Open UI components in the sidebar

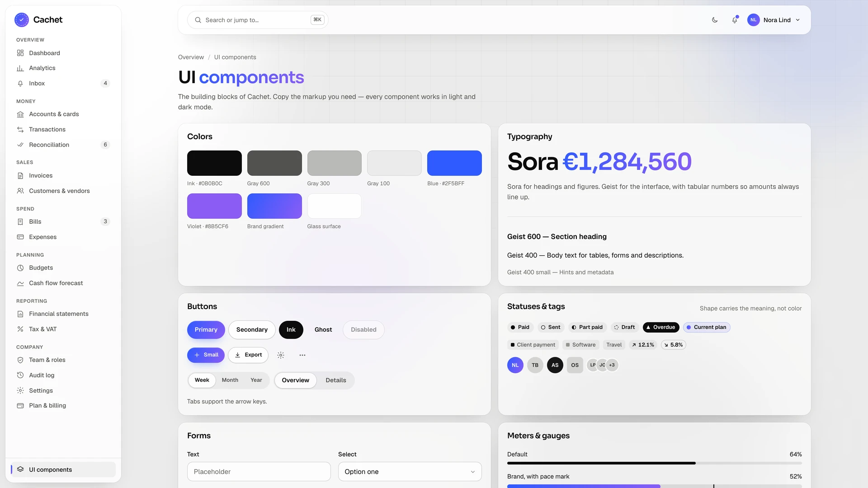coord(63,469)
